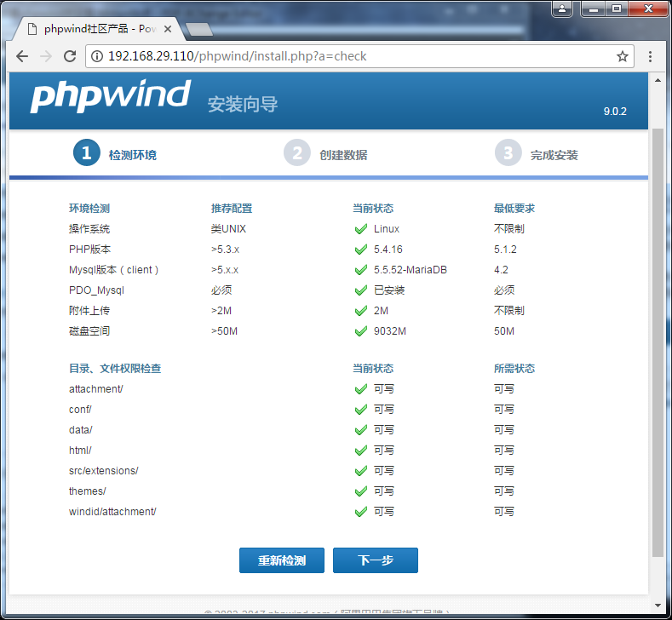The height and width of the screenshot is (620, 672).
Task: Click the themes/ directory name
Action: [88, 491]
